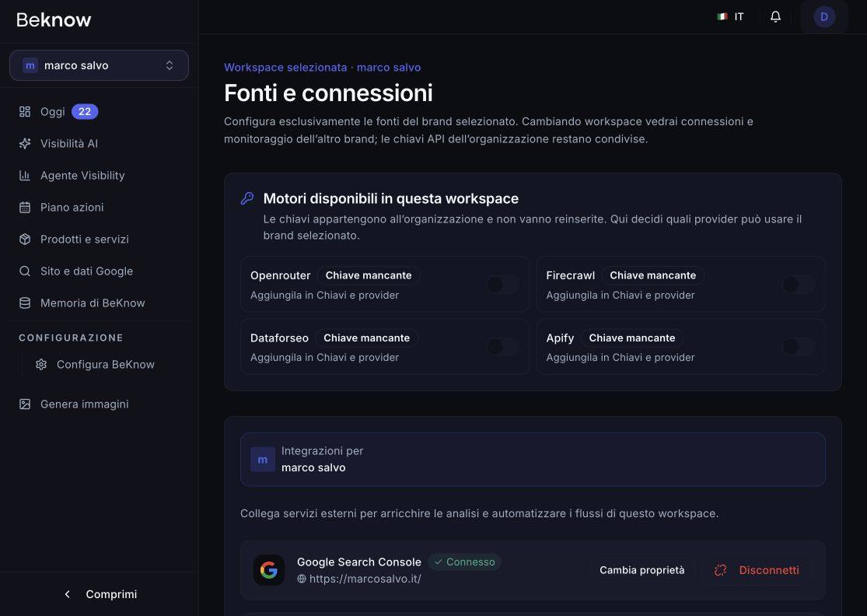Image resolution: width=867 pixels, height=616 pixels.
Task: Click the 22 badge next to Oggi
Action: coord(85,112)
